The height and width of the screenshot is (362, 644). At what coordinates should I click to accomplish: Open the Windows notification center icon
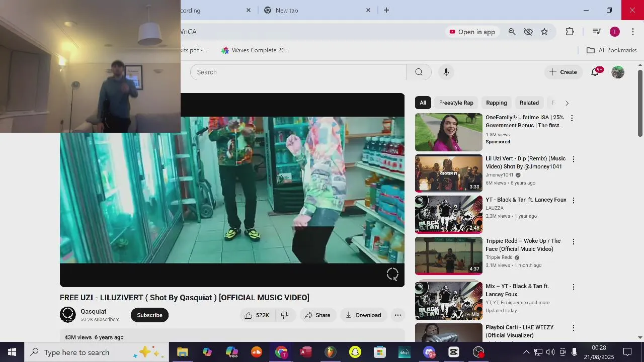point(627,352)
